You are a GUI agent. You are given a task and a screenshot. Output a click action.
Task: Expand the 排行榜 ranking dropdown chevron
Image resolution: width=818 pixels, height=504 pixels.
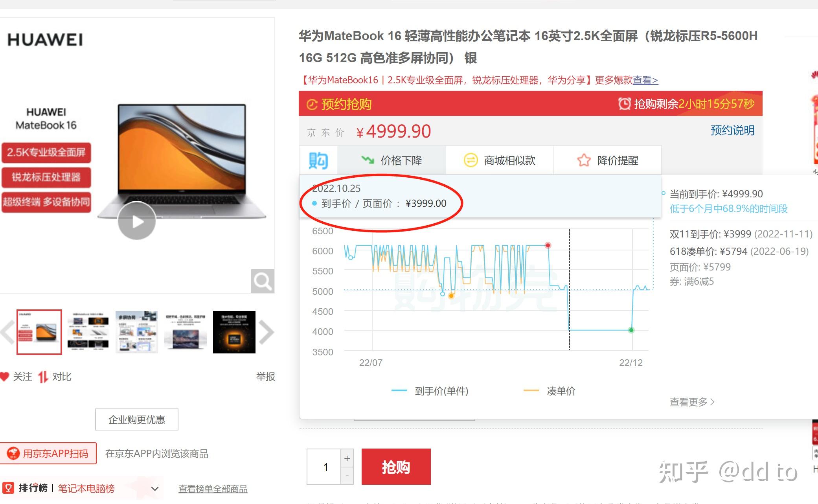pyautogui.click(x=155, y=489)
